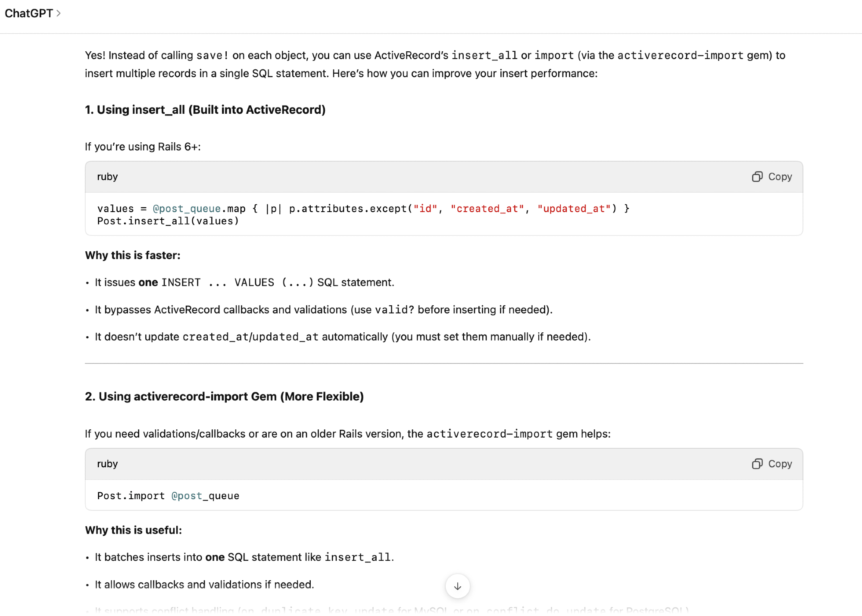Viewport: 862px width, 616px height.
Task: Click bullet about one INSERT VALUES statement
Action: click(x=244, y=282)
